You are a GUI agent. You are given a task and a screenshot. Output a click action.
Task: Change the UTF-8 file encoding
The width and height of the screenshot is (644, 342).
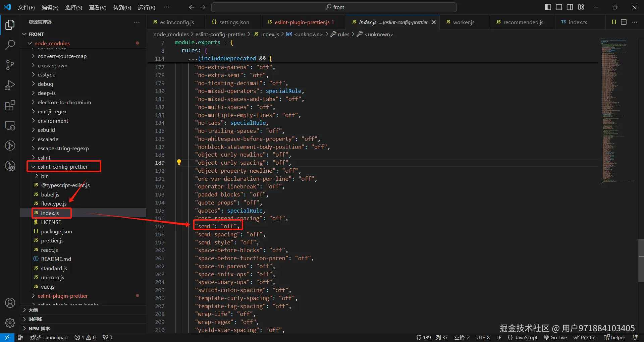click(x=483, y=337)
